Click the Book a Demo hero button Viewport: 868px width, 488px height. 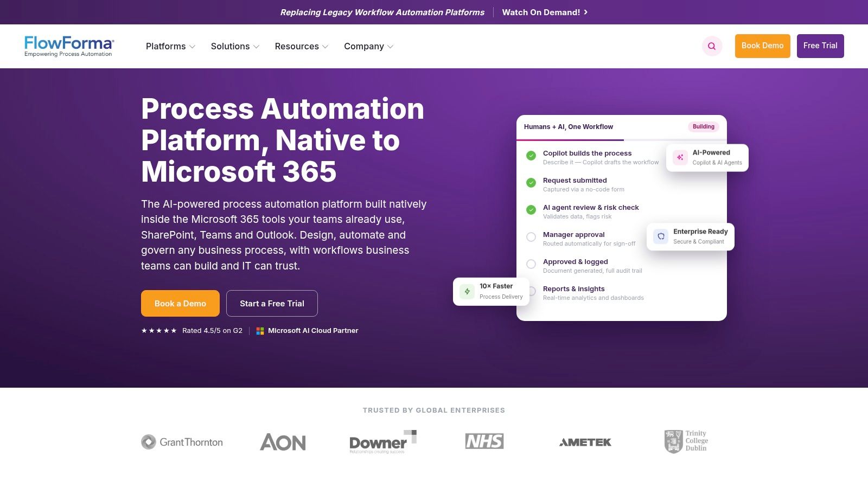point(180,303)
